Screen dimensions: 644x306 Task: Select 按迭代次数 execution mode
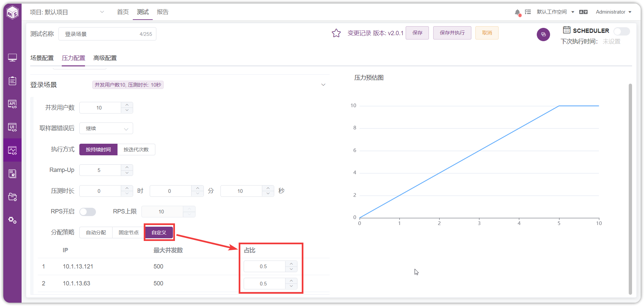tap(136, 150)
